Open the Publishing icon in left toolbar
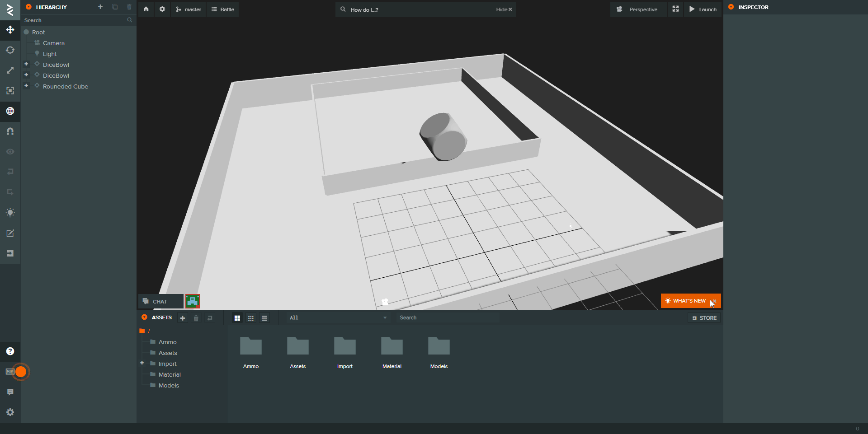The width and height of the screenshot is (868, 434). coord(10,253)
